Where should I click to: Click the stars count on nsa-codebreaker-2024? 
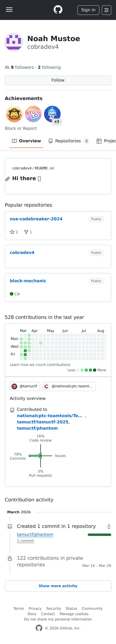pos(14,232)
